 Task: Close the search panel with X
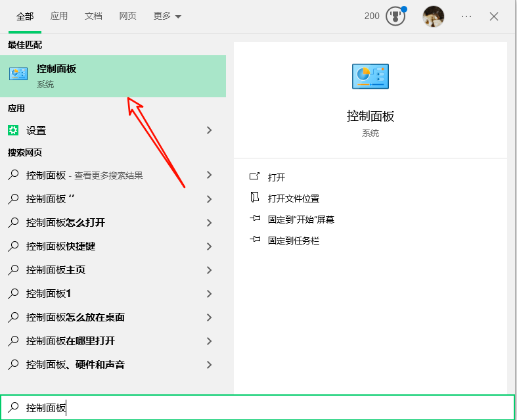(x=493, y=16)
